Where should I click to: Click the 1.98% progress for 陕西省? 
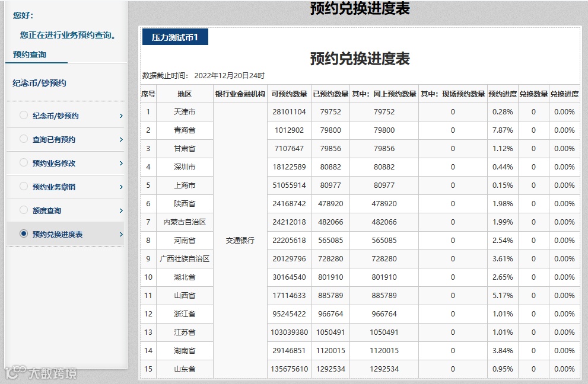tap(503, 203)
